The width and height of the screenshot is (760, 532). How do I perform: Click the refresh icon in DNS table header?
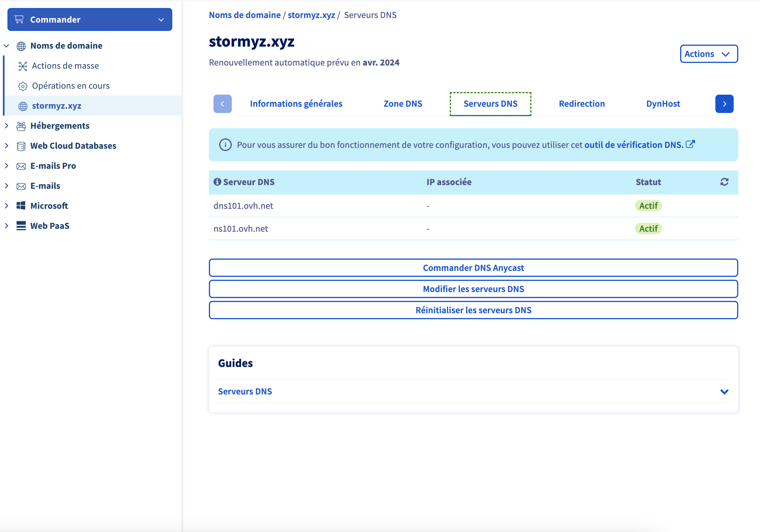click(724, 182)
